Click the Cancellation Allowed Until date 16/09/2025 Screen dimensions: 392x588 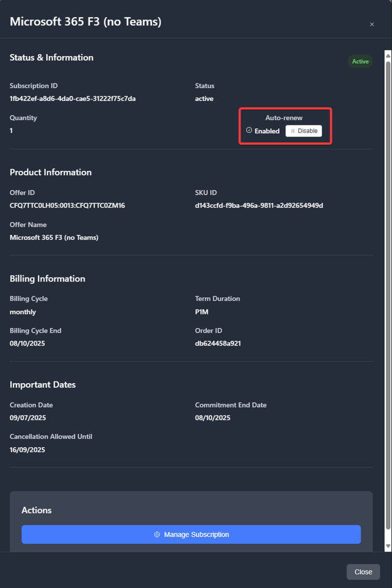[28, 450]
